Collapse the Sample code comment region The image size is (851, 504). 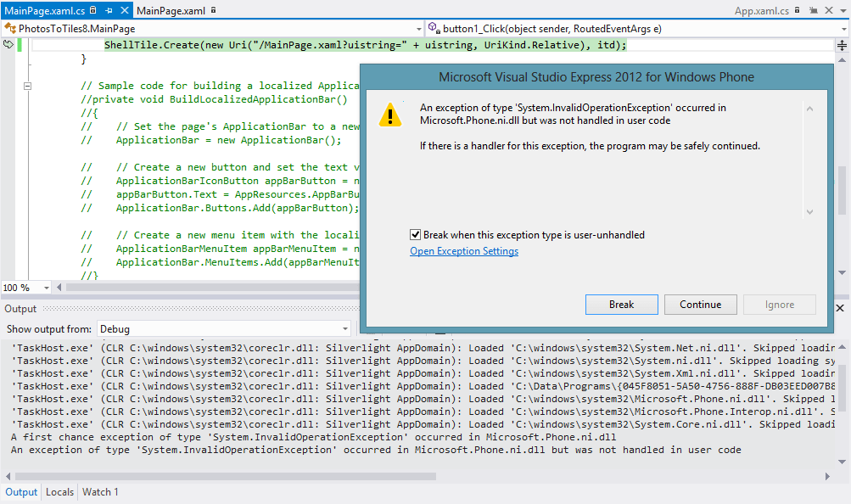28,86
